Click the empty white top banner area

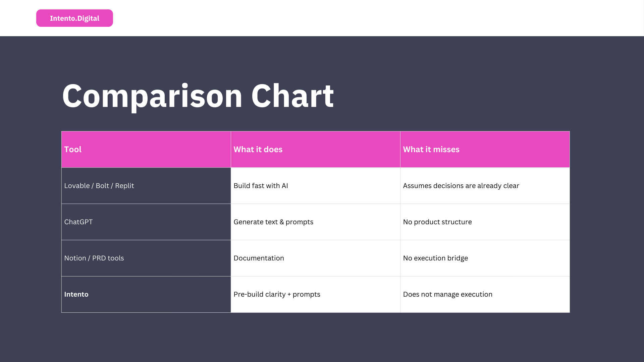point(369,18)
